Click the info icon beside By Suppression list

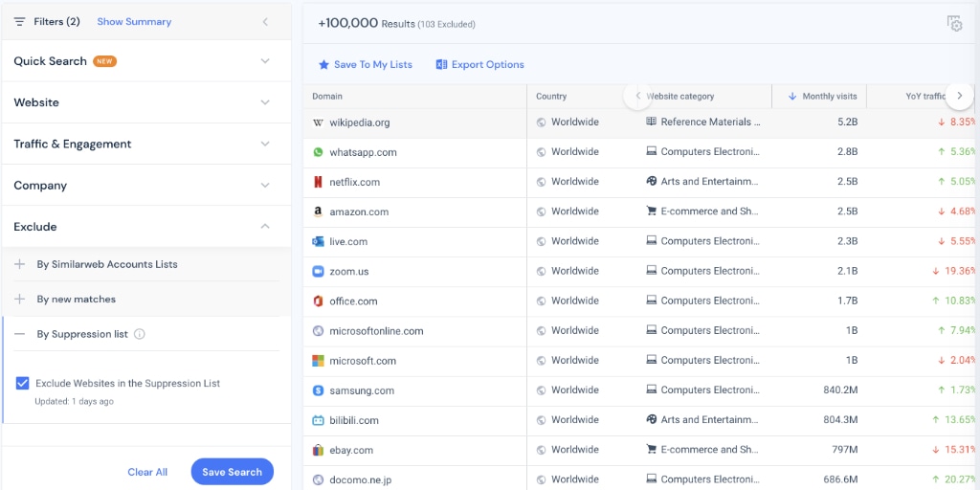pyautogui.click(x=140, y=334)
